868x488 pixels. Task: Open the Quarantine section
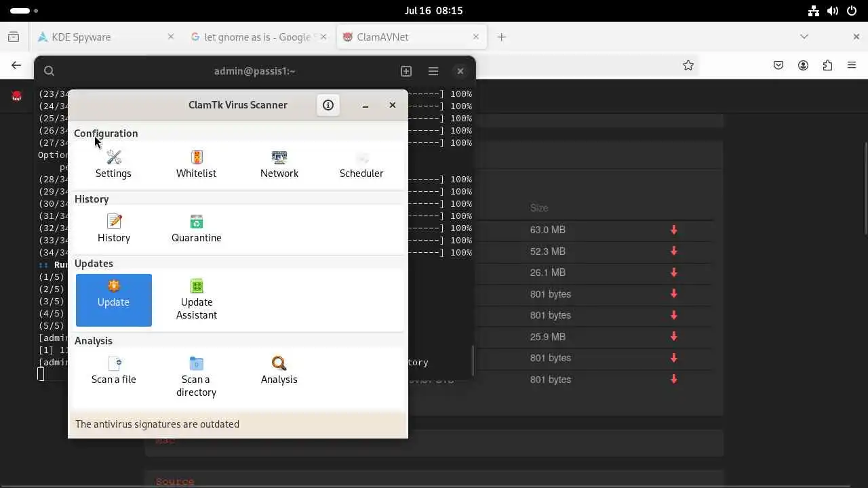[x=197, y=229]
